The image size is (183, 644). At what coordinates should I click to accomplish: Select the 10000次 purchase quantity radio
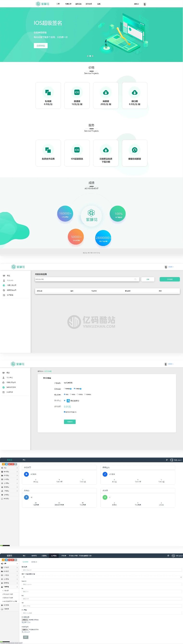click(x=85, y=394)
